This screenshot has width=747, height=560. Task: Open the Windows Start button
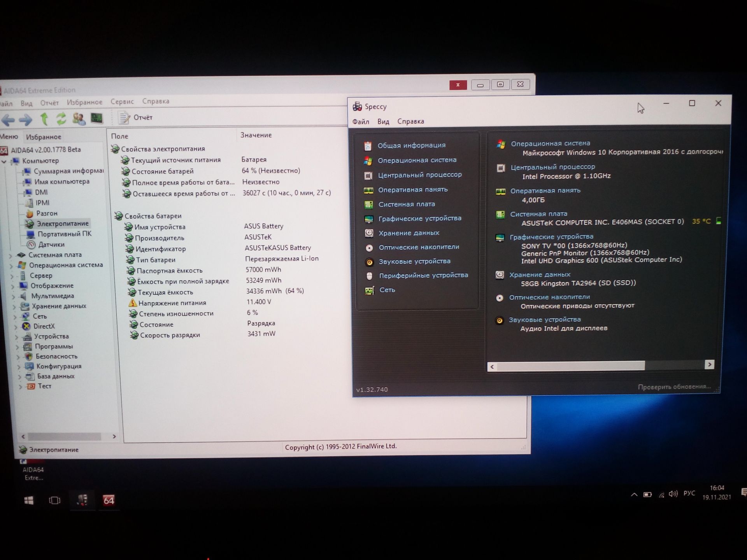tap(29, 500)
